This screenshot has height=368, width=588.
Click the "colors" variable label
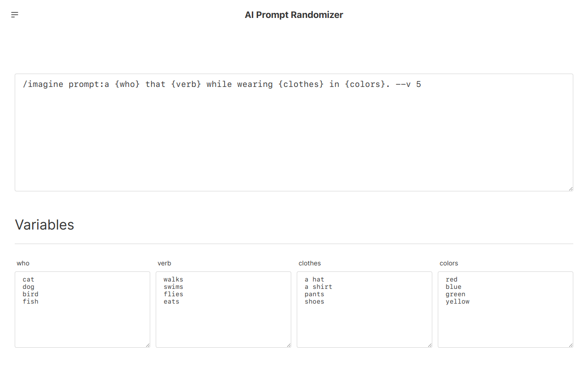pyautogui.click(x=449, y=263)
